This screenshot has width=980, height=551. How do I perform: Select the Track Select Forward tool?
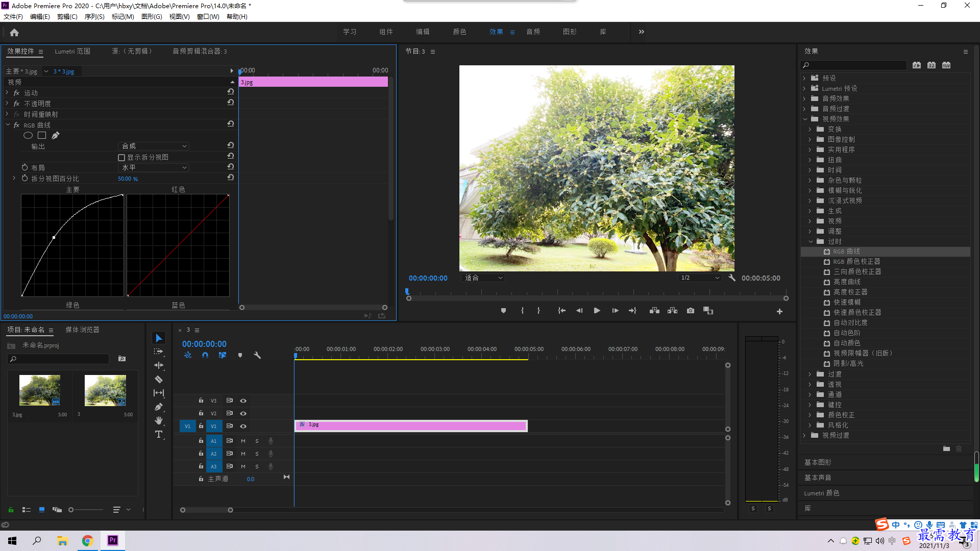click(159, 352)
